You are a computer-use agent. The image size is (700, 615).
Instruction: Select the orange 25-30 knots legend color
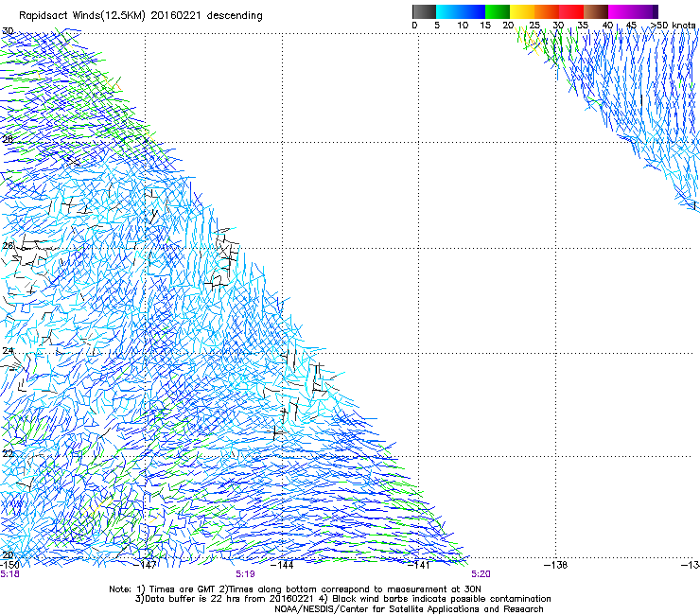(547, 11)
